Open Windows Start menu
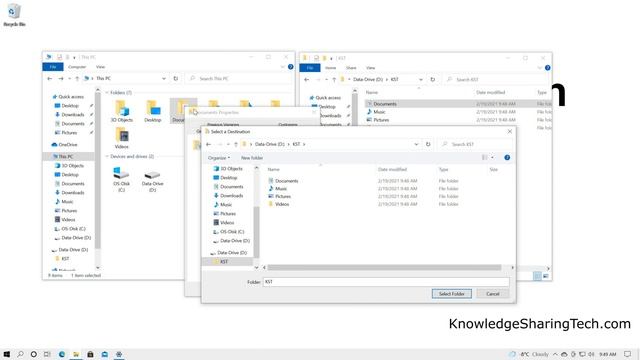Screen dimensions: 640x360 tap(7, 354)
